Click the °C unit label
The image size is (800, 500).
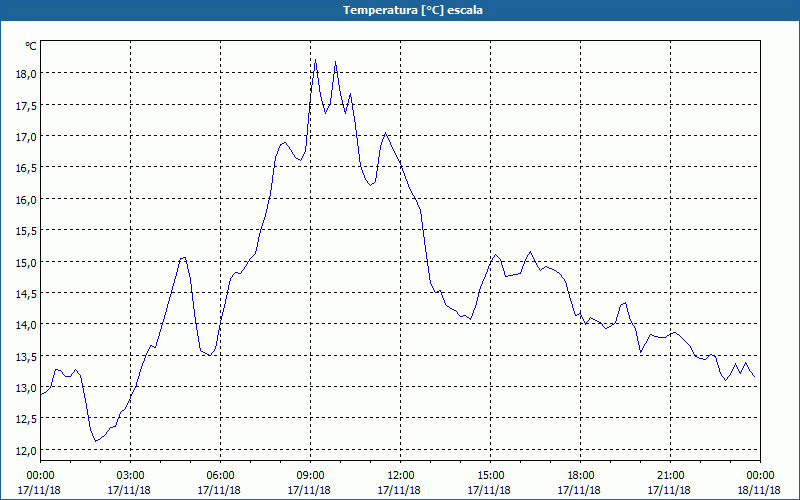point(31,46)
